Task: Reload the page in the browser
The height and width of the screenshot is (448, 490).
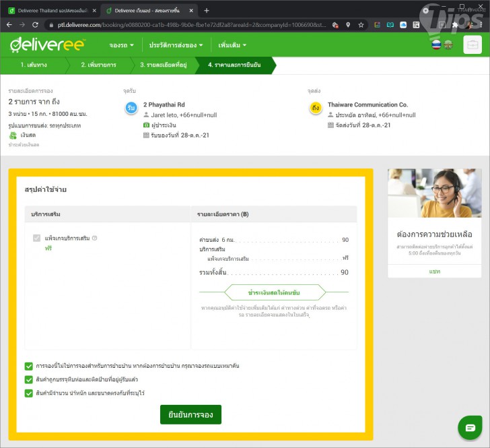Action: click(35, 24)
